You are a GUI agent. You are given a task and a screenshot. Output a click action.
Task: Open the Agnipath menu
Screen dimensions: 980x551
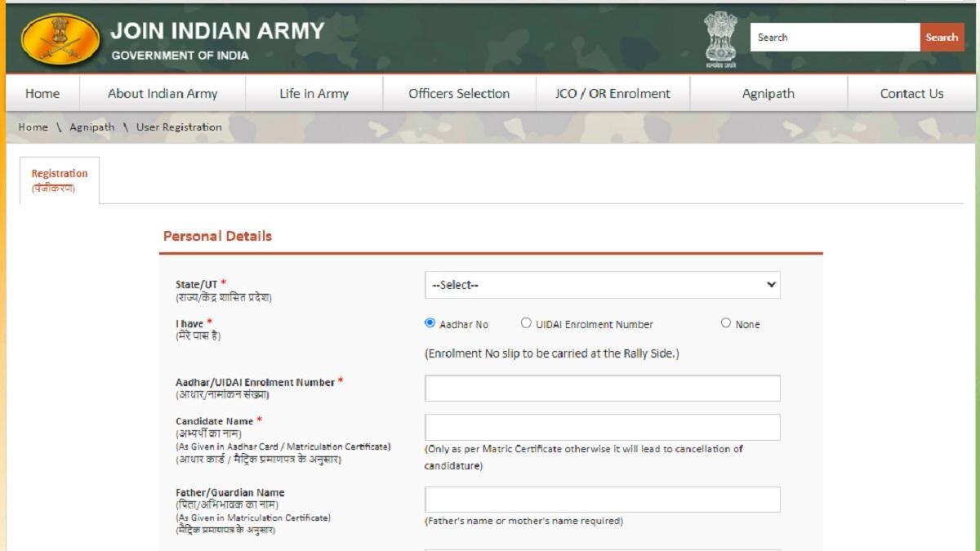click(x=767, y=93)
